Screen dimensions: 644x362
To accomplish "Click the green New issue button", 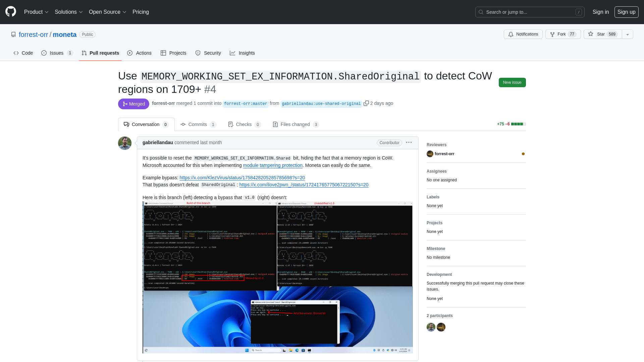I will (512, 82).
